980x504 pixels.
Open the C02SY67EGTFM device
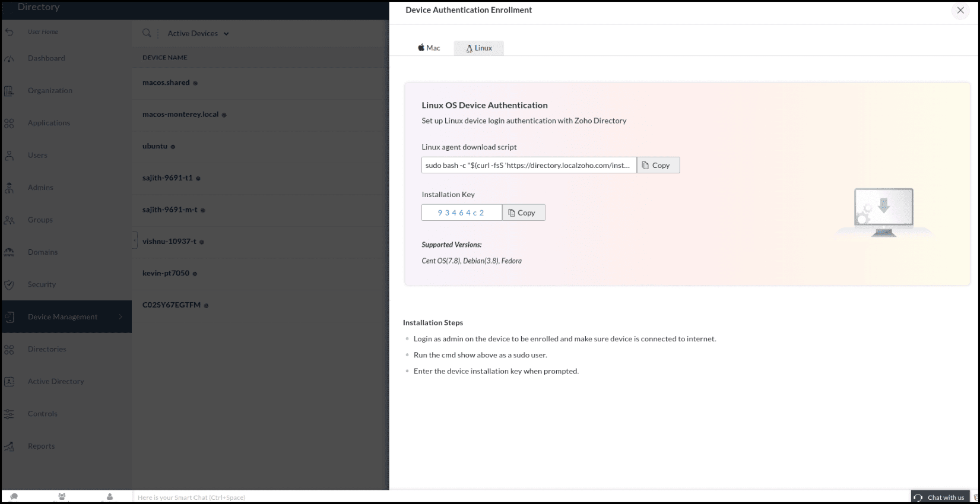click(x=172, y=305)
